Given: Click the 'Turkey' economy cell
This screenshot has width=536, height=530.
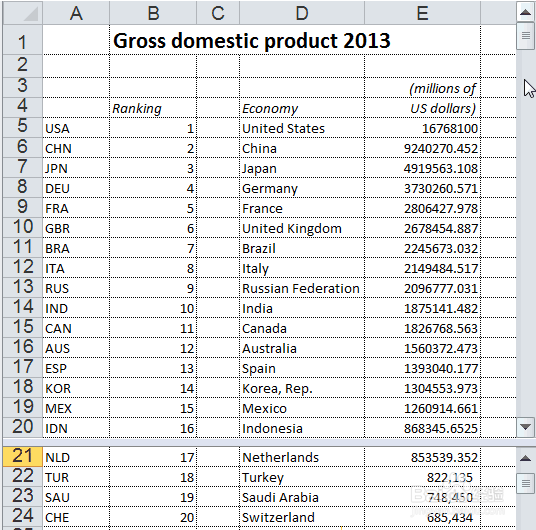Looking at the screenshot, I should 302,477.
